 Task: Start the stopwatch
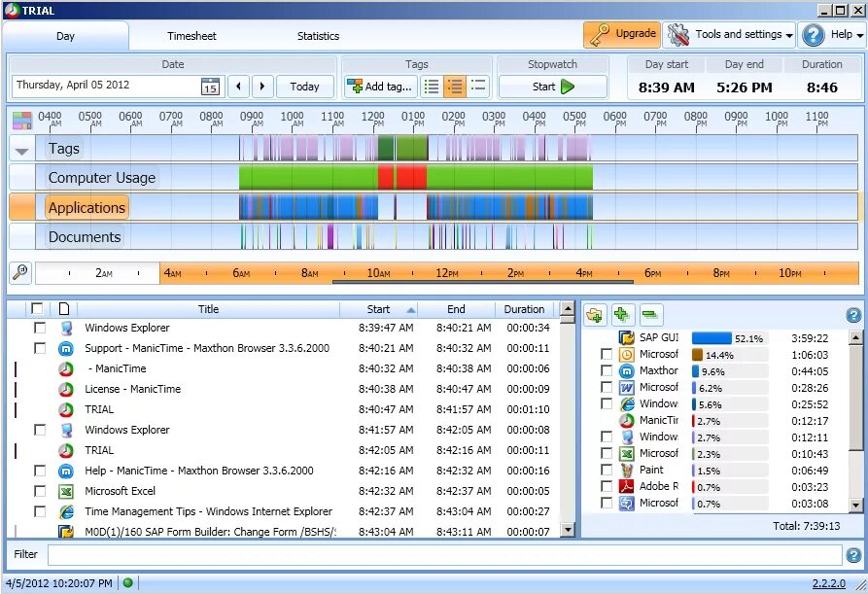(x=553, y=87)
